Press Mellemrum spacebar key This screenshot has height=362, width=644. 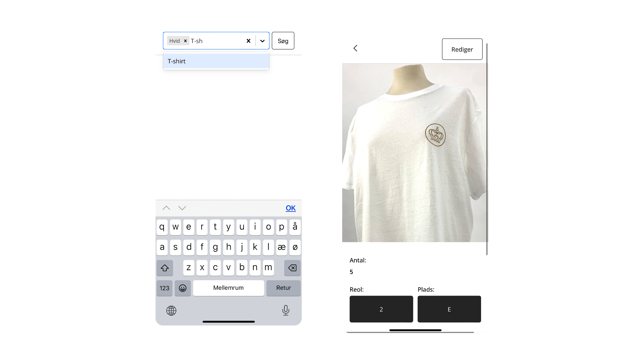tap(228, 288)
